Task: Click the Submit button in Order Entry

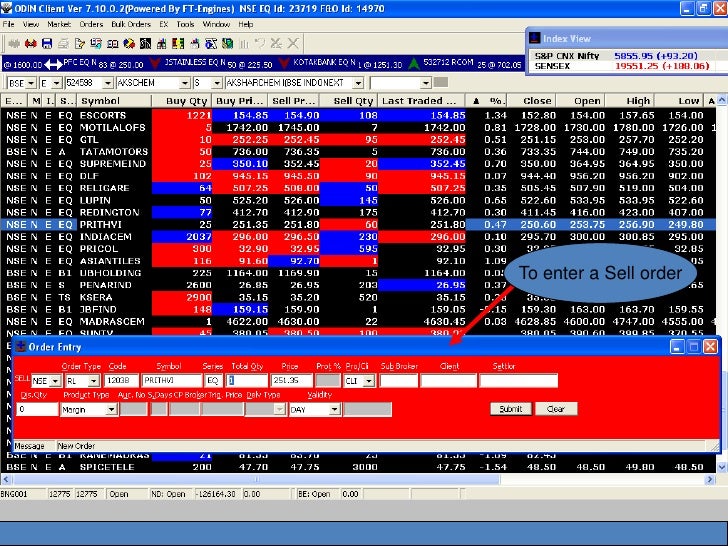Action: [511, 409]
